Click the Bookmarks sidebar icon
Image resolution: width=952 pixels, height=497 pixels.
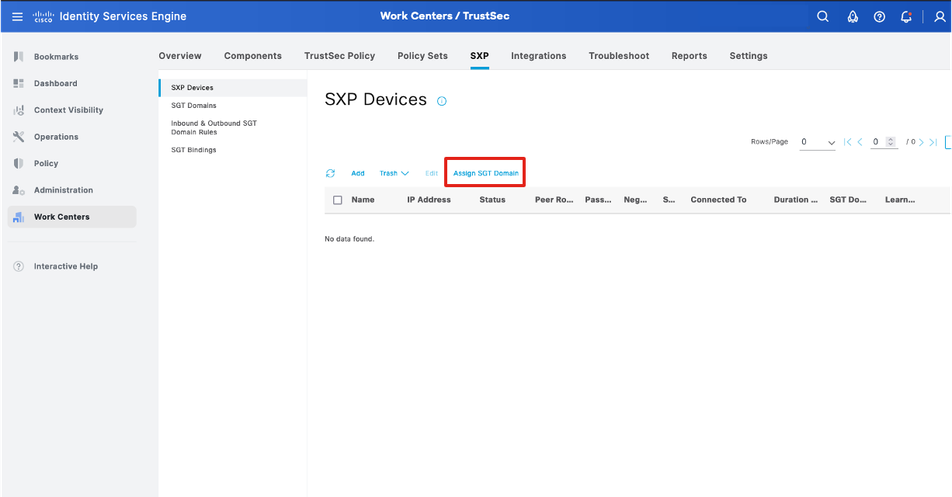coord(18,56)
